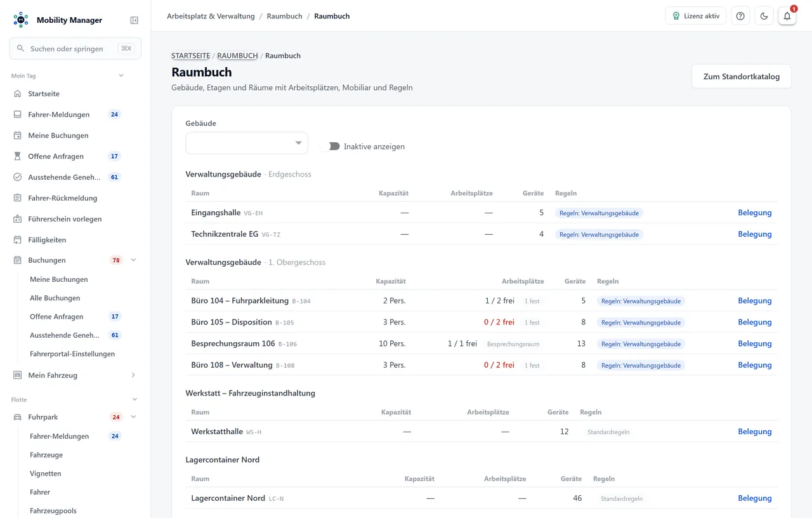The image size is (812, 518).
Task: Click the Zum Standortkatalog button
Action: pyautogui.click(x=742, y=76)
